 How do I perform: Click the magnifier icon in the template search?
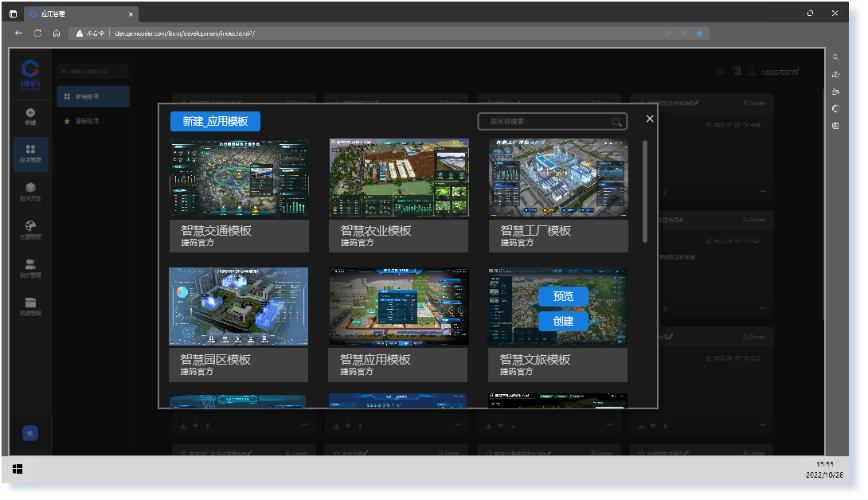[616, 122]
